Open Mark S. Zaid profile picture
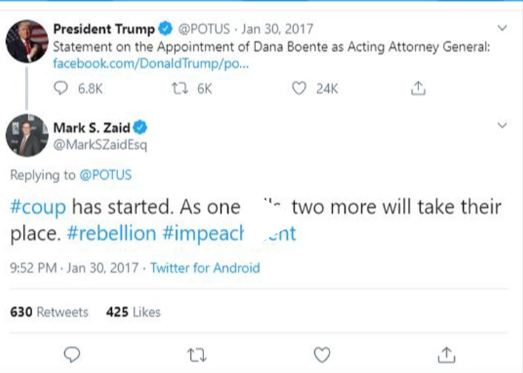This screenshot has width=523, height=373. pos(27,135)
